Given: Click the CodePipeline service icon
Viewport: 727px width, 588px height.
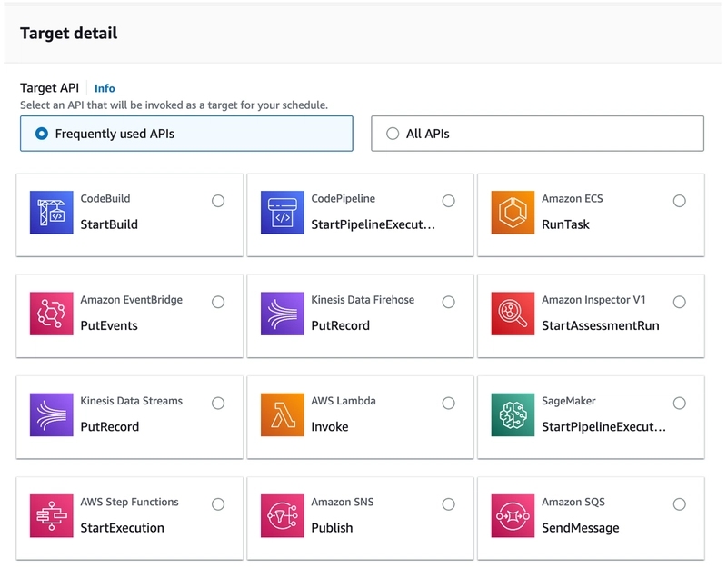Looking at the screenshot, I should (x=283, y=213).
